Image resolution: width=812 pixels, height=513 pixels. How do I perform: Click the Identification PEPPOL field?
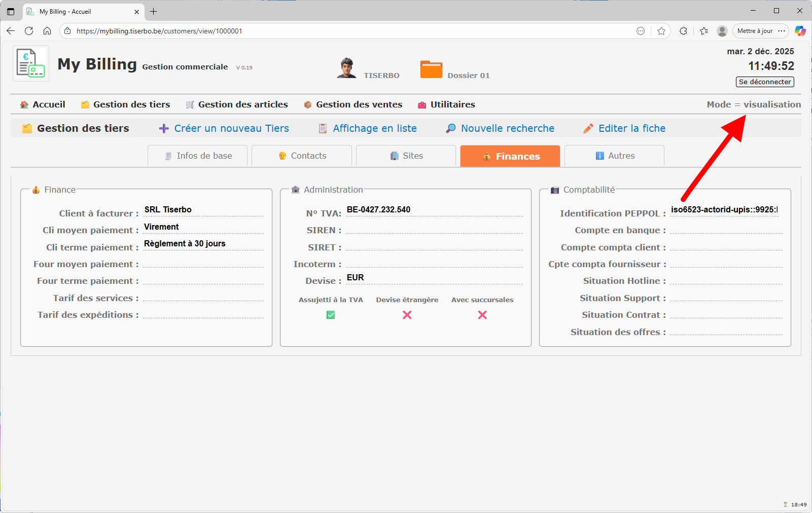click(724, 210)
